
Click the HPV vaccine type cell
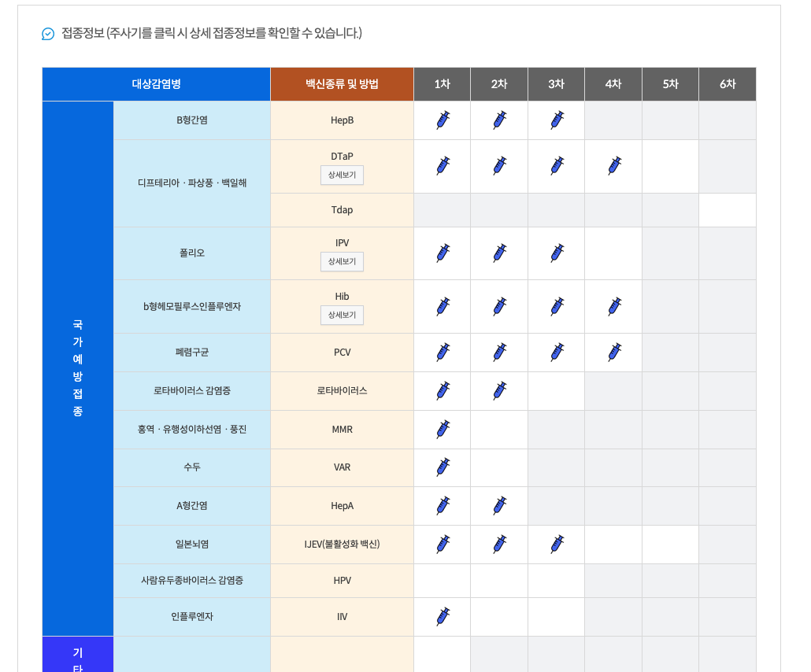[x=342, y=581]
